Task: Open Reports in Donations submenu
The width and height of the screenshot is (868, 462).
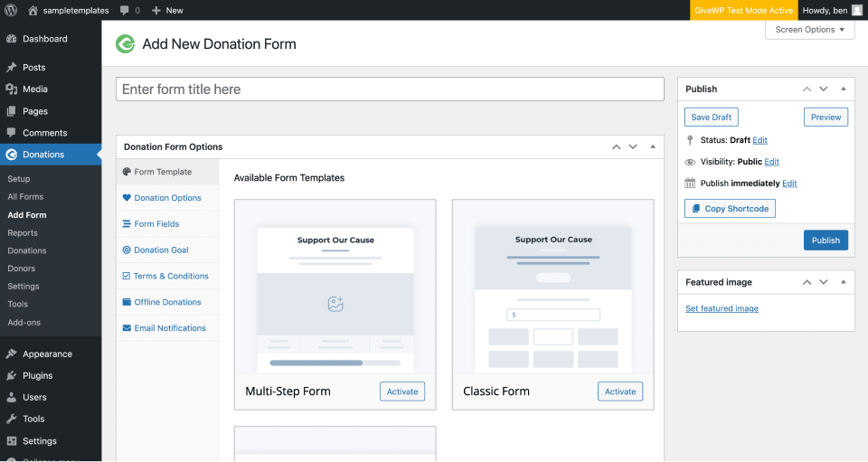Action: [x=23, y=233]
